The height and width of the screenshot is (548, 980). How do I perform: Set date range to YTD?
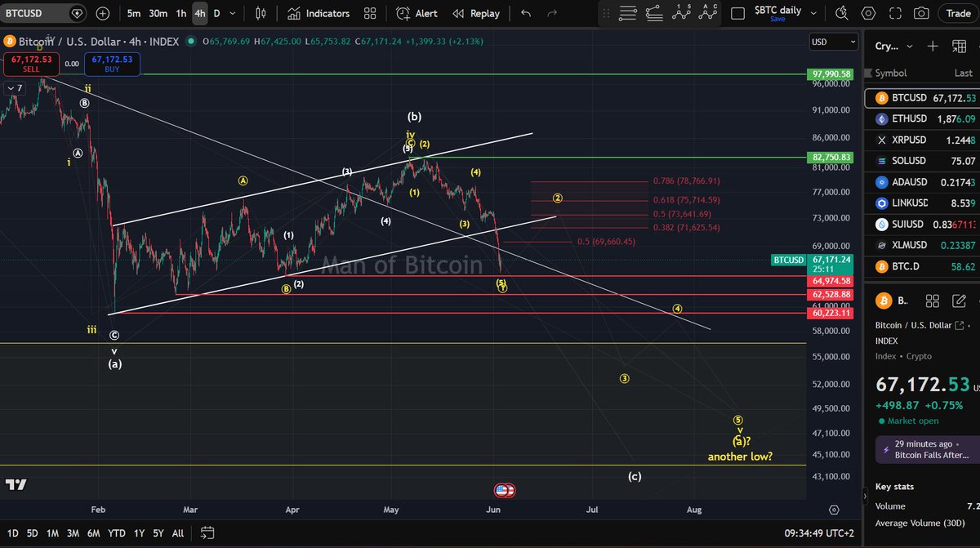[x=117, y=533]
